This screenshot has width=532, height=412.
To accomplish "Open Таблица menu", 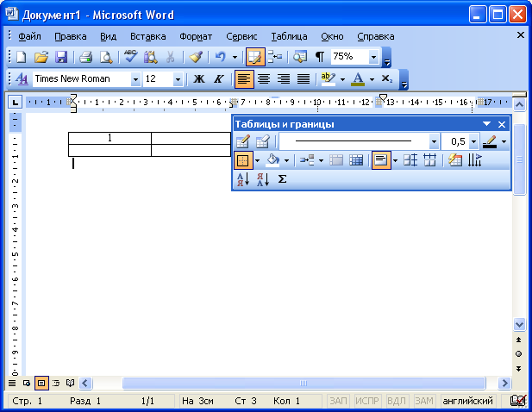I will coord(289,36).
